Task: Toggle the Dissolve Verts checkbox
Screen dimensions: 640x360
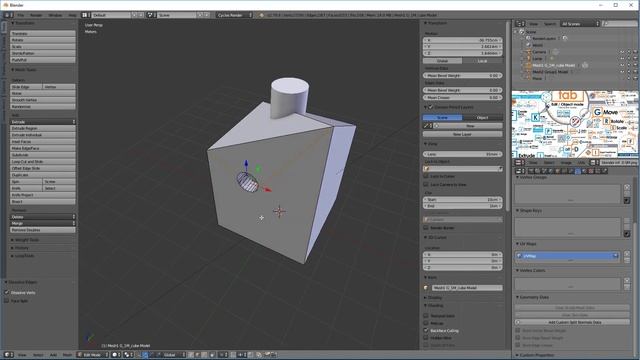Action: 7,293
